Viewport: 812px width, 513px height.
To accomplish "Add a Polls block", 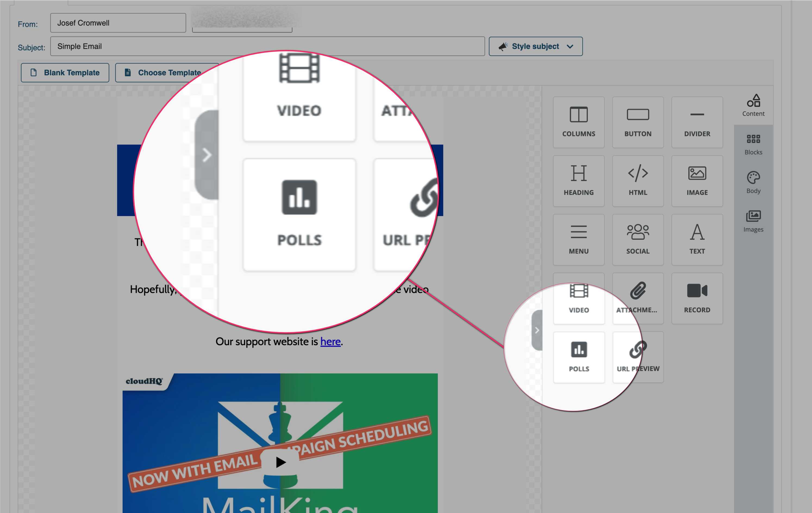I will (579, 357).
